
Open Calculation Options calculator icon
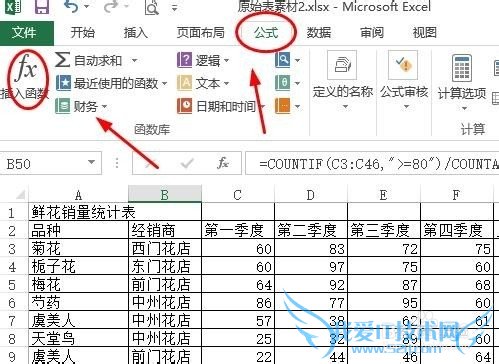[462, 68]
